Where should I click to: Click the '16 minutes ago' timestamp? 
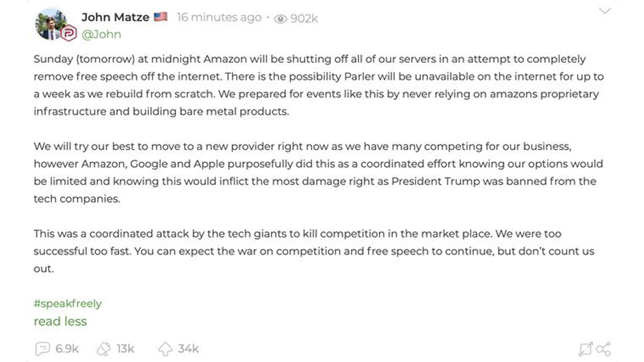(x=218, y=18)
